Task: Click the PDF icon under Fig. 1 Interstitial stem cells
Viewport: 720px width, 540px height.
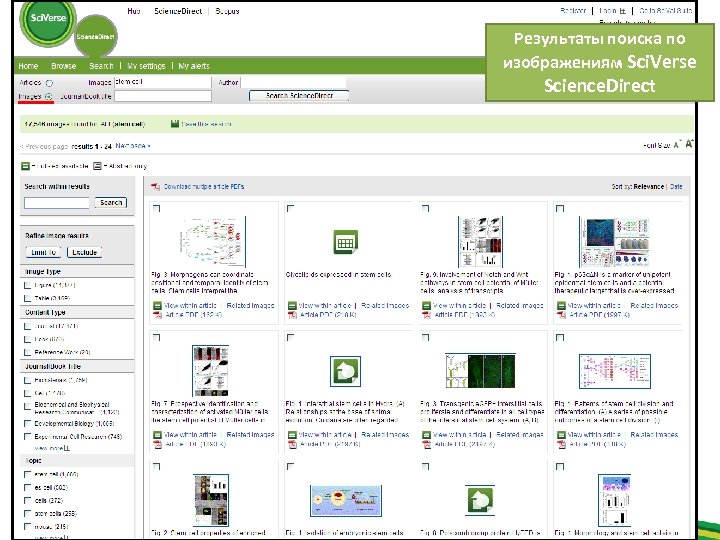Action: tap(292, 444)
